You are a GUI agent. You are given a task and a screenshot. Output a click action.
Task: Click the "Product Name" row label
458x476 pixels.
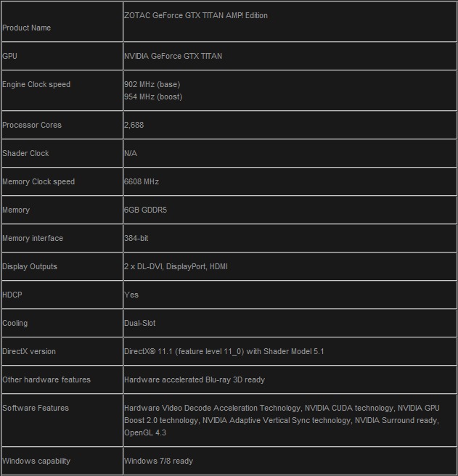(26, 28)
